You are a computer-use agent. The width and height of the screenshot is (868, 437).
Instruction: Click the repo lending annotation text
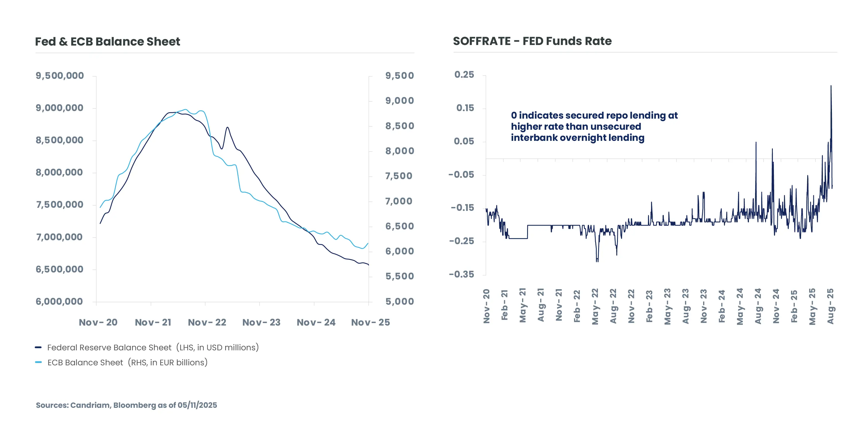[x=594, y=126]
